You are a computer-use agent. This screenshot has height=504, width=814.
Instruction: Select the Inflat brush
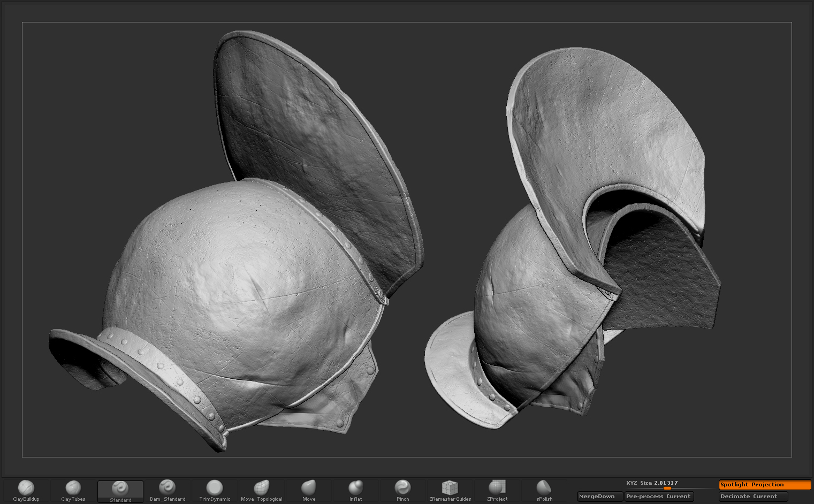pyautogui.click(x=356, y=491)
